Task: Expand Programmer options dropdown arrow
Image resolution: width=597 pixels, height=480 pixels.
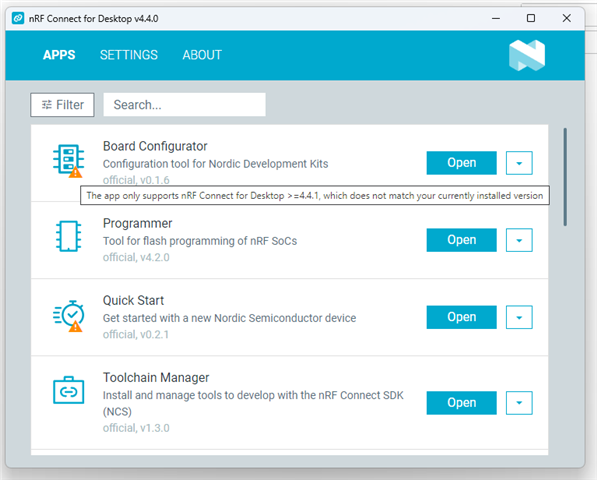Action: click(x=519, y=240)
